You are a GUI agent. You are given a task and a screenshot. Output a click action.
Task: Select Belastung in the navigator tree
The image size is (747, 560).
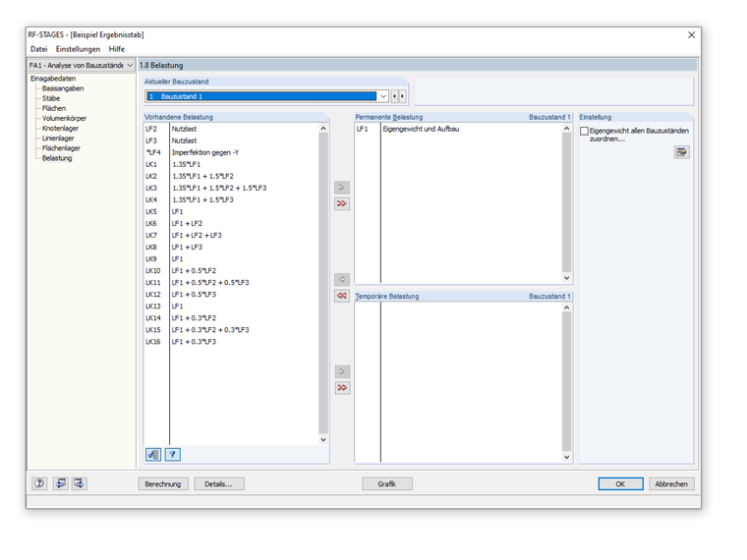tap(57, 158)
